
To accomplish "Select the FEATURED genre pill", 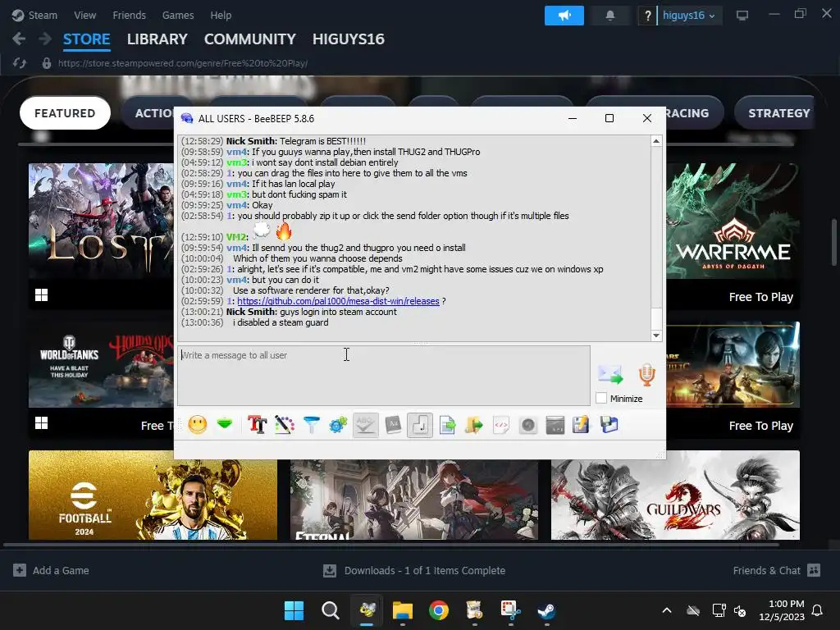I will pyautogui.click(x=65, y=113).
